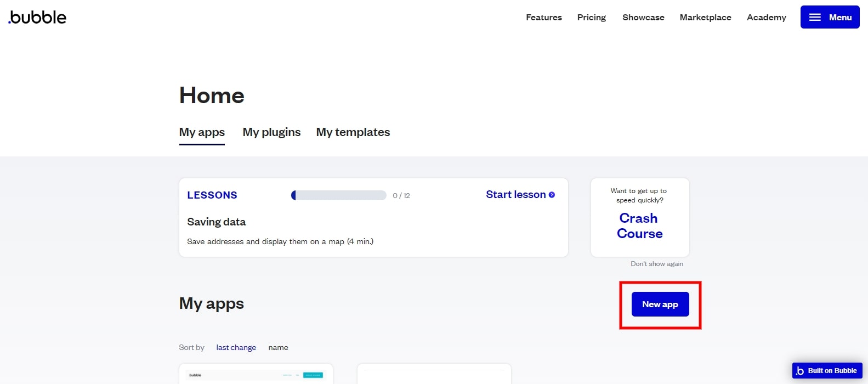Open the Crash Course card
This screenshot has width=868, height=384.
(639, 225)
